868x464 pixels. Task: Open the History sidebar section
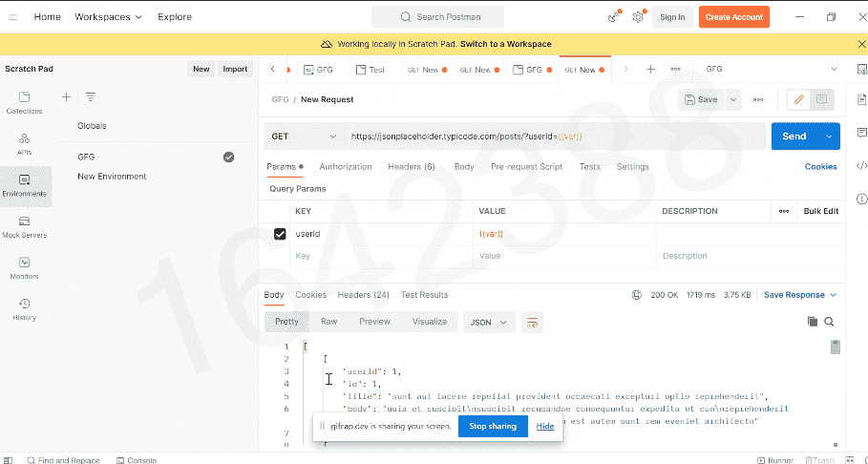coord(25,310)
